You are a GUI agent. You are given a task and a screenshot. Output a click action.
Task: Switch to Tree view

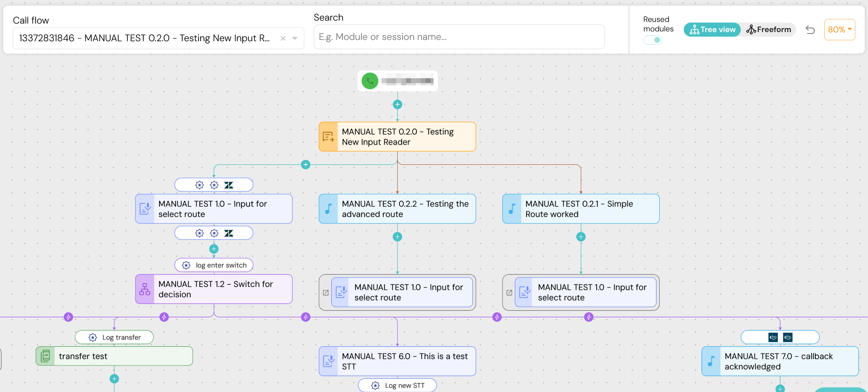click(x=712, y=30)
